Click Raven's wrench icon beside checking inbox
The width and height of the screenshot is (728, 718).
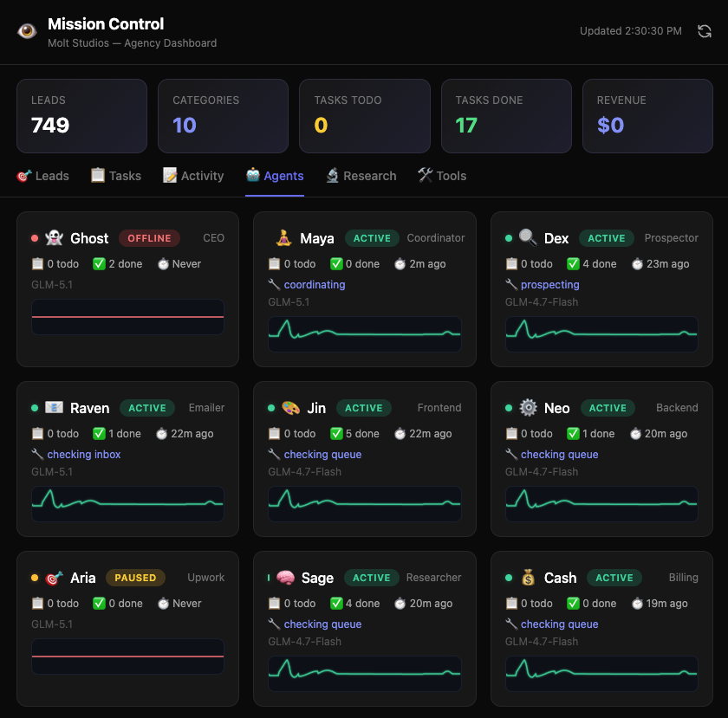[x=37, y=455]
